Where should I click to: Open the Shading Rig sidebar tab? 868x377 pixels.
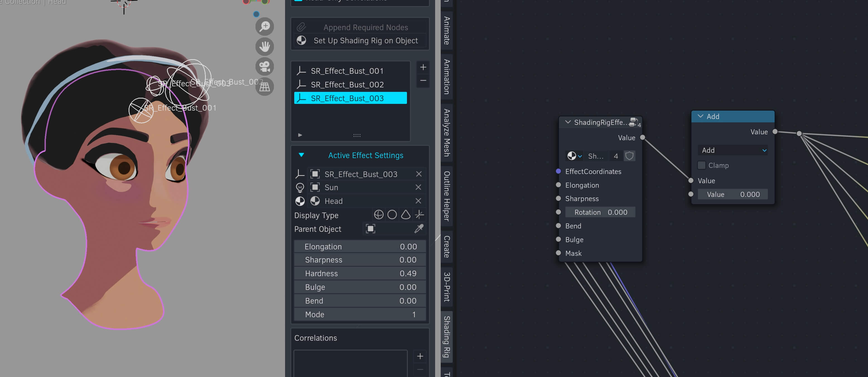[x=447, y=337]
